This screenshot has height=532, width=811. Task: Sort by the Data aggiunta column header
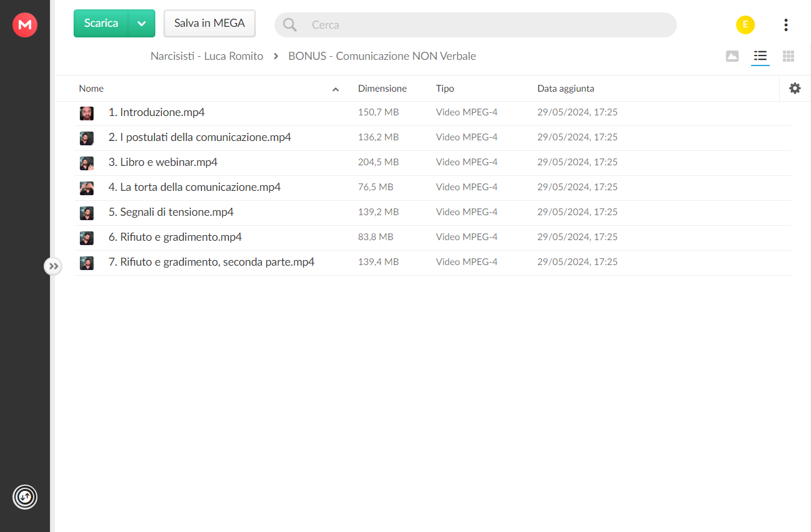pos(566,89)
